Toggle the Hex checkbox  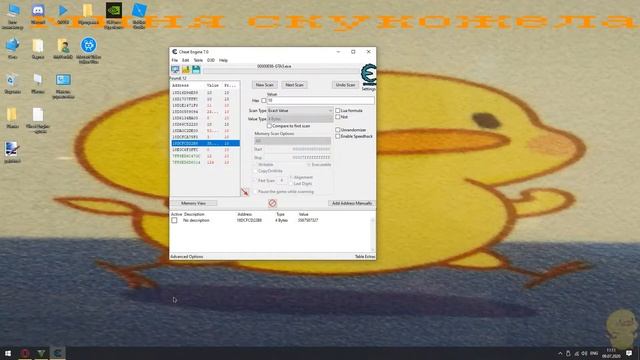pyautogui.click(x=264, y=100)
